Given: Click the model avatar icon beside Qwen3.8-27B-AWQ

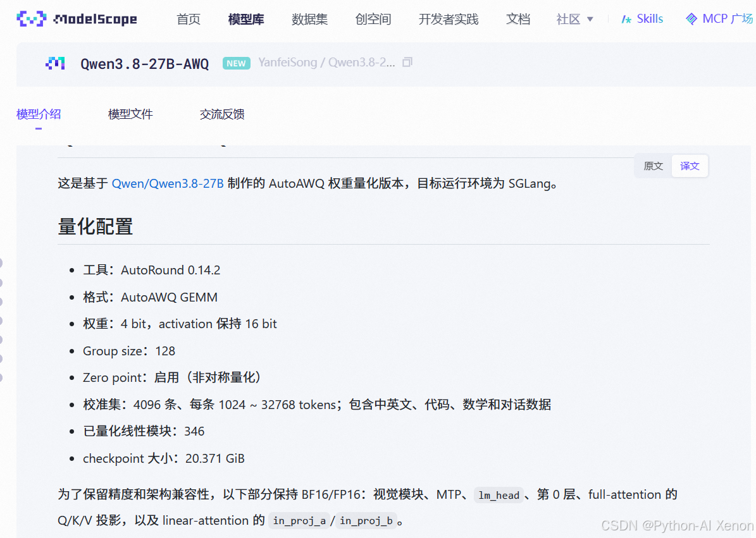Looking at the screenshot, I should (x=55, y=64).
